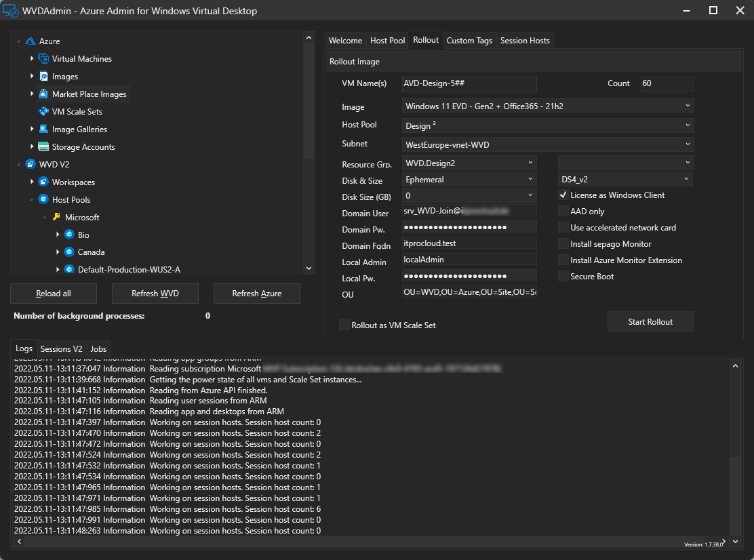Toggle License as Windows Client checkbox
Viewport: 754px width, 560px height.
563,195
